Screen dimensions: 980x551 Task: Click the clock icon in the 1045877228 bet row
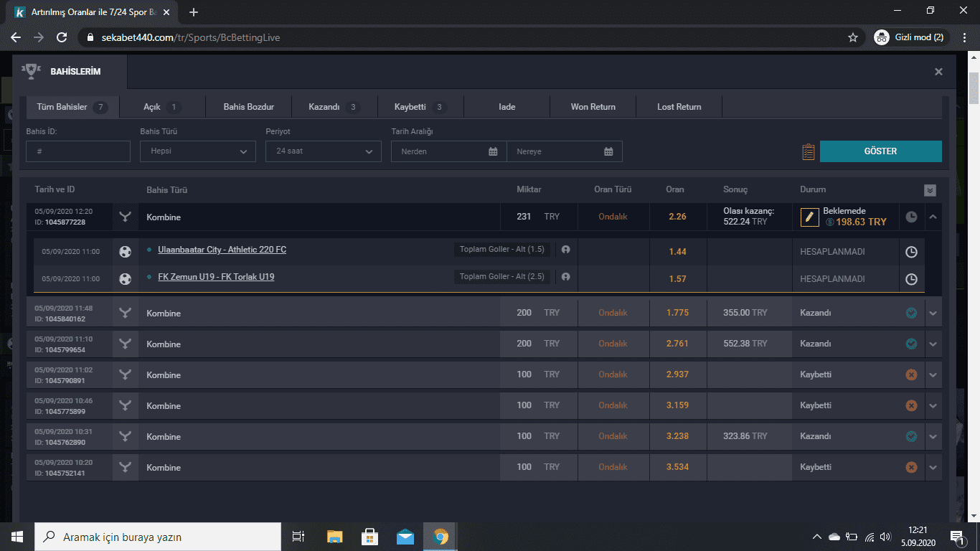(911, 217)
